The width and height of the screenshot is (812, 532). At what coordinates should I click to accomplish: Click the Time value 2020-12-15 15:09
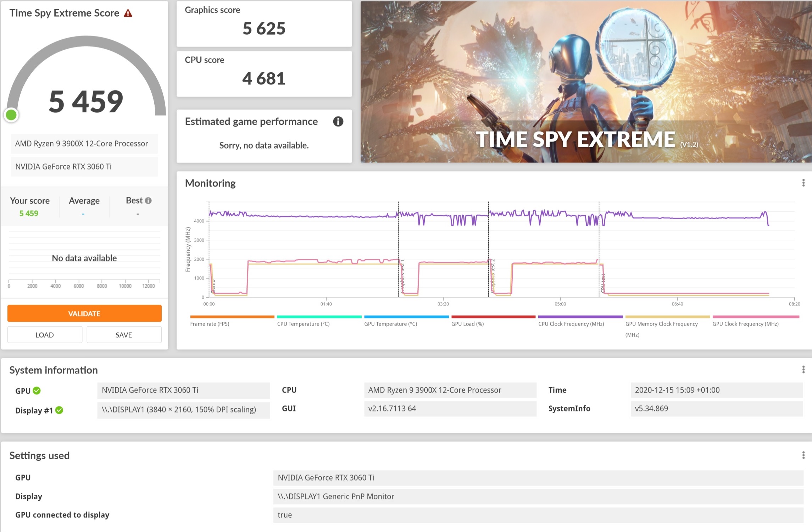717,390
